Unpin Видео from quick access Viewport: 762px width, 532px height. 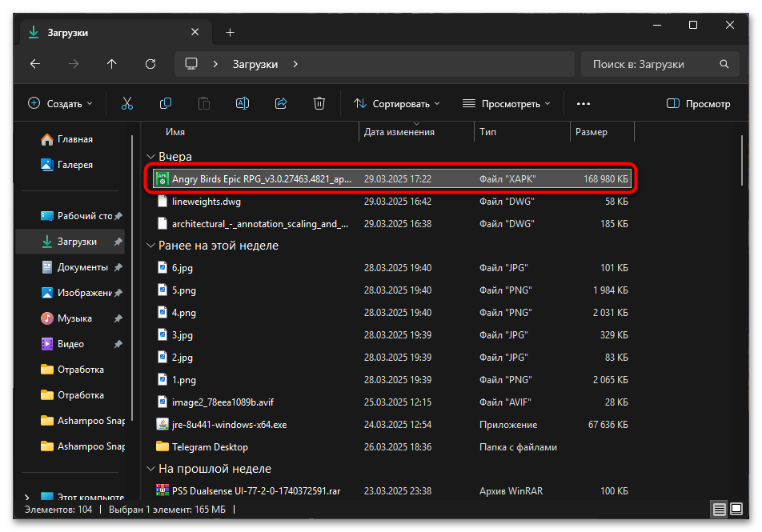118,344
